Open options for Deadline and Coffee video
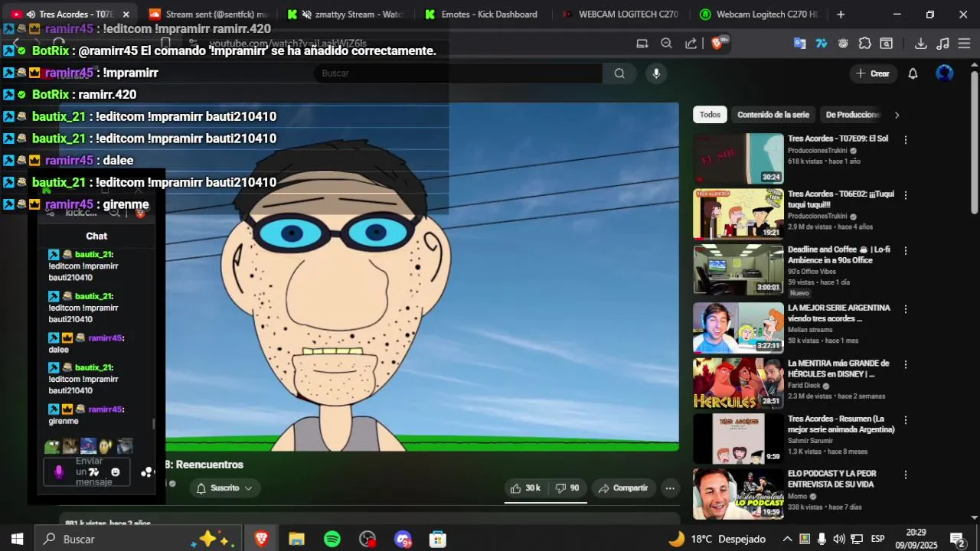 coord(906,251)
